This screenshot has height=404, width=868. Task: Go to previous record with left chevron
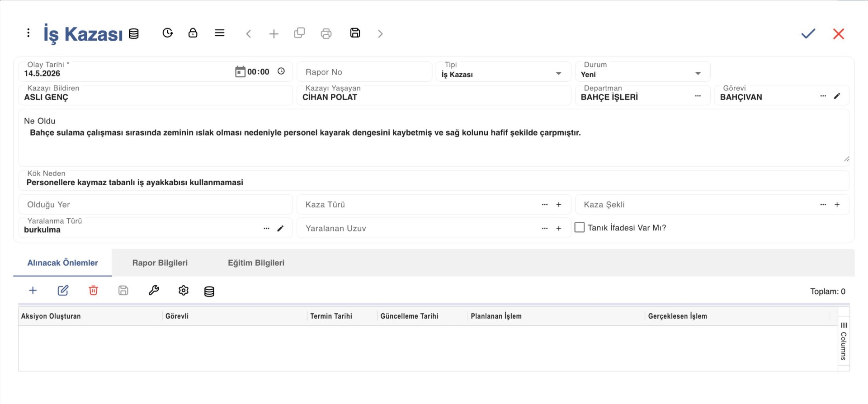(249, 33)
